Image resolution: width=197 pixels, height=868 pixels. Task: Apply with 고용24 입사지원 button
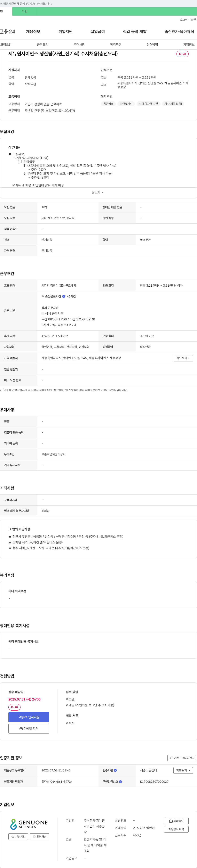pyautogui.click(x=29, y=717)
